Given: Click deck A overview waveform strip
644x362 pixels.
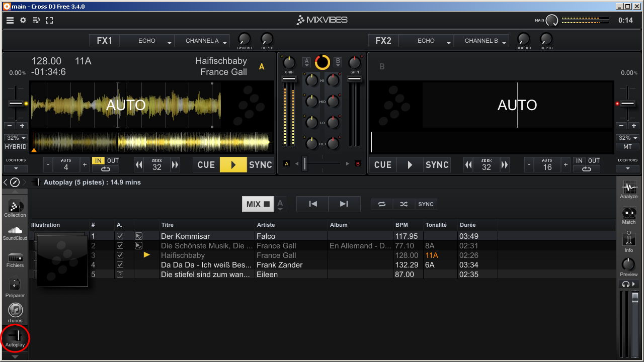Looking at the screenshot, I should click(x=151, y=142).
